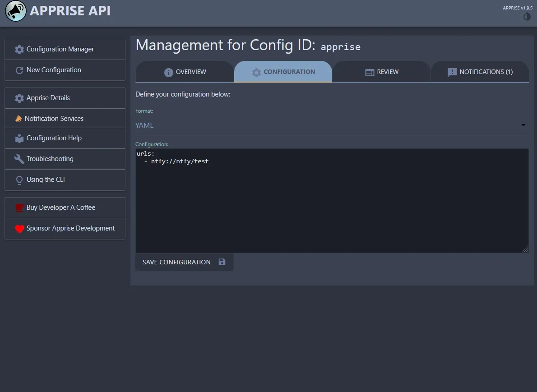
Task: Select the wrench icon next to Troubleshooting
Action: (19, 159)
